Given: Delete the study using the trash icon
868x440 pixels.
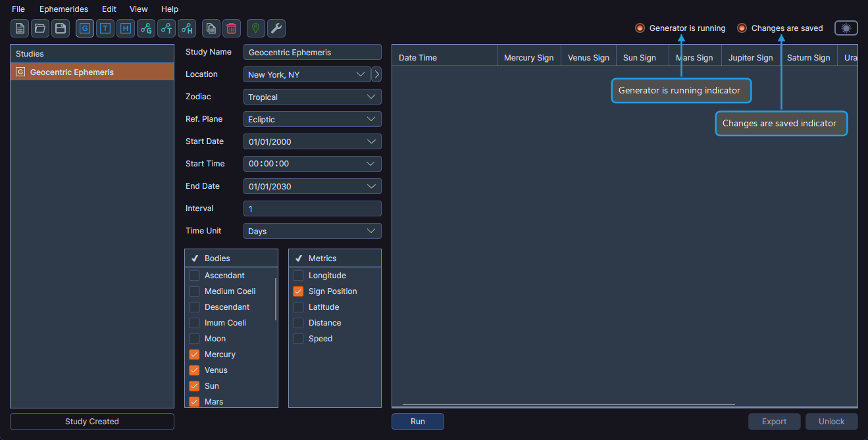Looking at the screenshot, I should (x=230, y=28).
